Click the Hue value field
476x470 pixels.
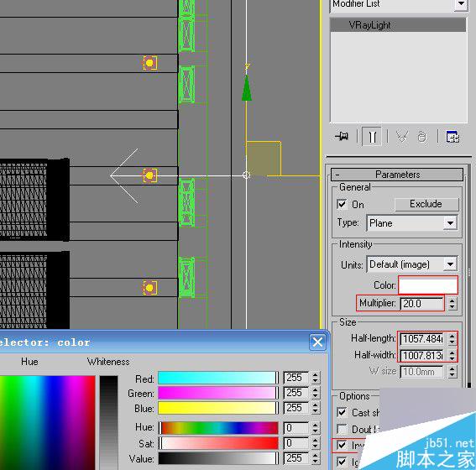point(296,428)
